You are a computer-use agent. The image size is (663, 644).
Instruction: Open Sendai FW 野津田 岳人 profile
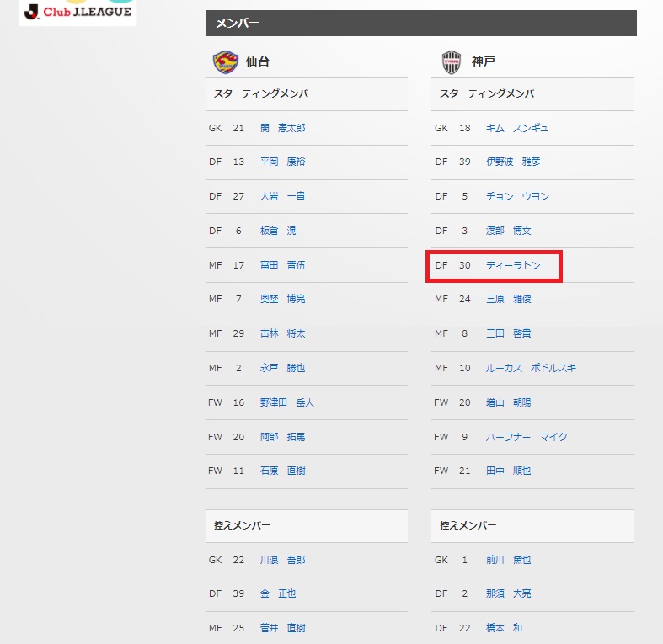tap(287, 402)
